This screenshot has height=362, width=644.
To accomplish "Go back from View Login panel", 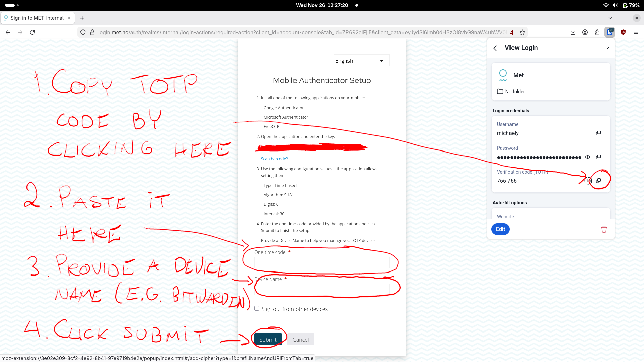I will (495, 48).
